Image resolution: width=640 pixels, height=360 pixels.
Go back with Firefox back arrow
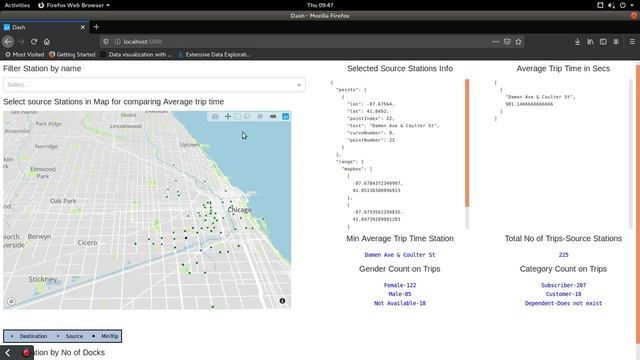8,42
